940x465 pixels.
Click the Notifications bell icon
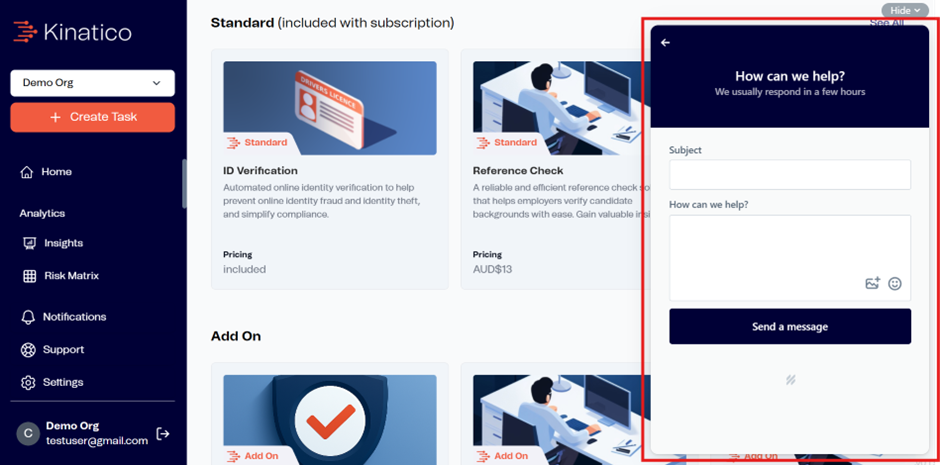[x=28, y=317]
